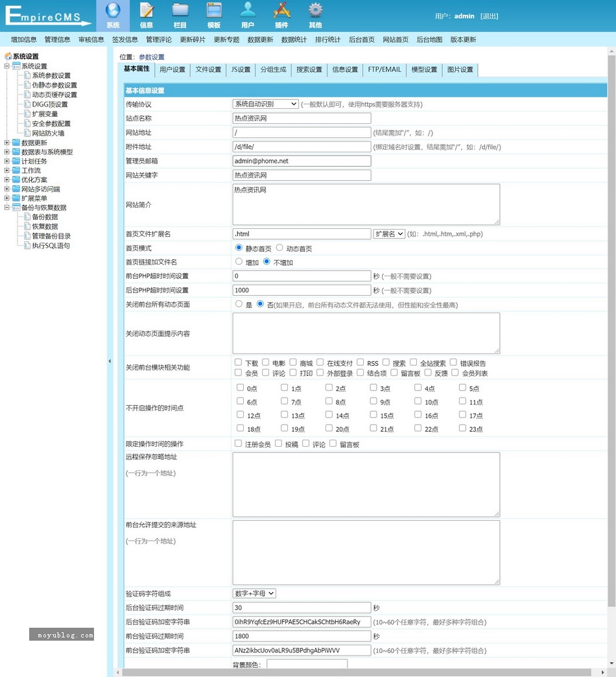
Task: Click the page icon beside 动态页缓存设置
Action: pos(27,94)
